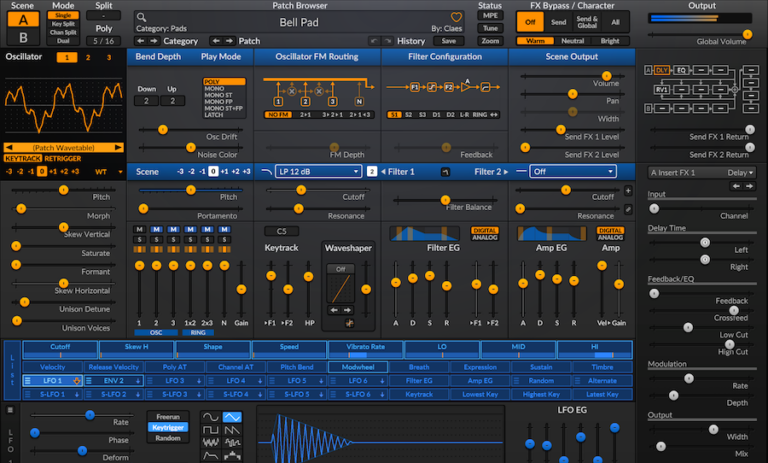Select the noise LFO waveform icon
The height and width of the screenshot is (463, 768).
(x=210, y=442)
